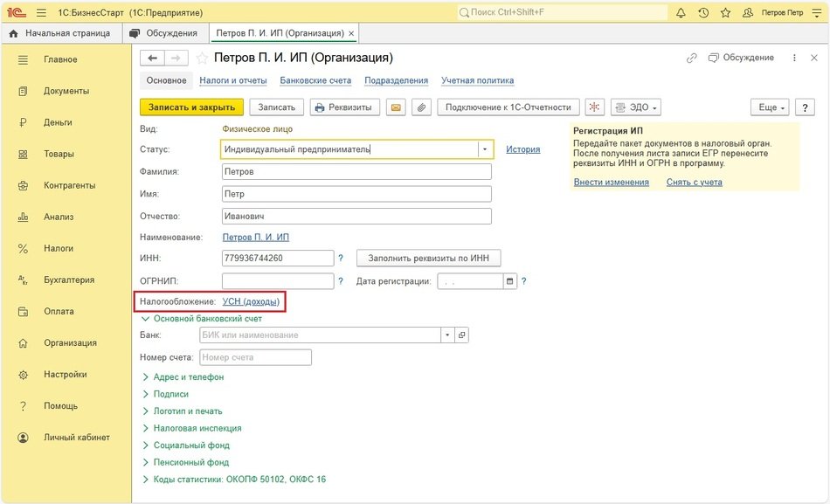Click the favorites star next to the title
830x504 pixels.
point(202,59)
